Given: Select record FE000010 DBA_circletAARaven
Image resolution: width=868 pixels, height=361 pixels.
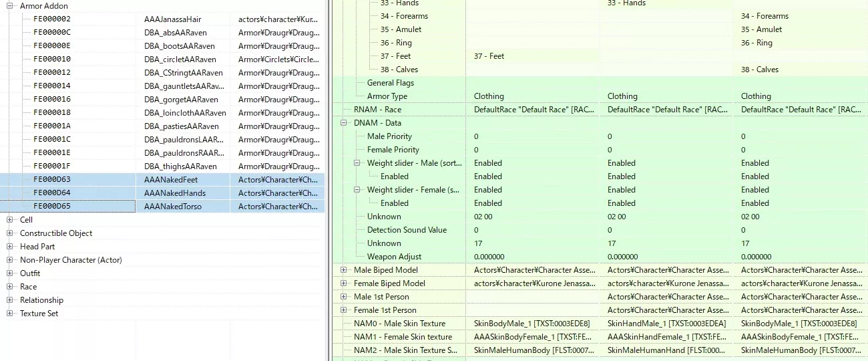Looking at the screenshot, I should [163, 59].
